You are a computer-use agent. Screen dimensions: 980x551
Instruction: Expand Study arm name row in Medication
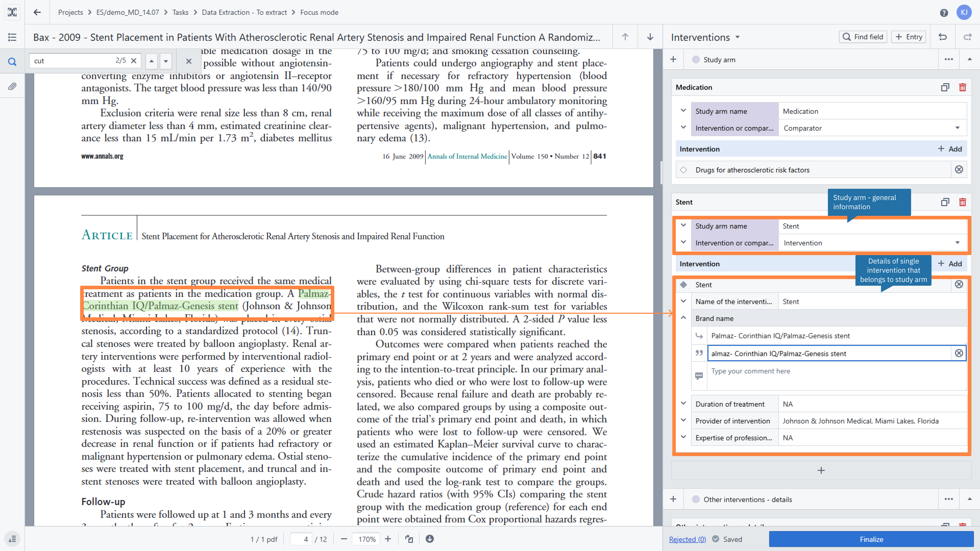coord(684,111)
